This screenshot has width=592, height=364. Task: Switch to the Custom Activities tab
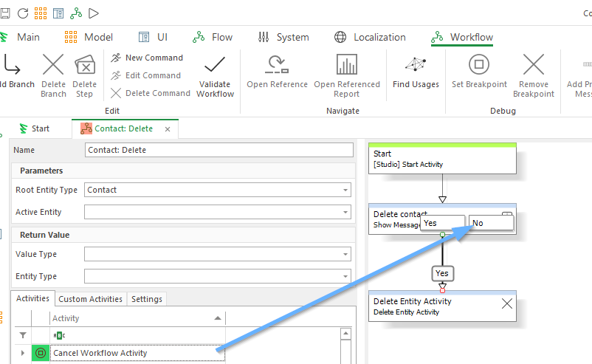[x=91, y=299]
